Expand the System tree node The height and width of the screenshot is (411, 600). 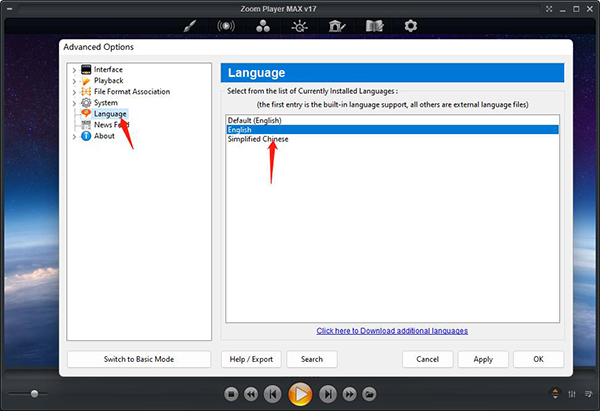click(x=74, y=103)
